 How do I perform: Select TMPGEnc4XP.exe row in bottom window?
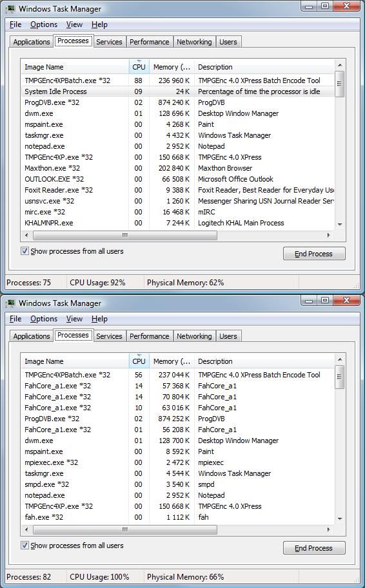pos(177,506)
